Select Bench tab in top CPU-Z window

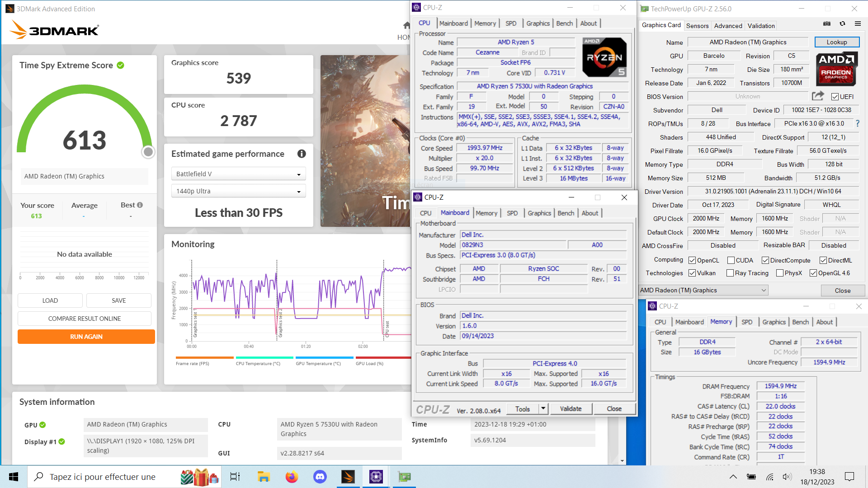(564, 23)
